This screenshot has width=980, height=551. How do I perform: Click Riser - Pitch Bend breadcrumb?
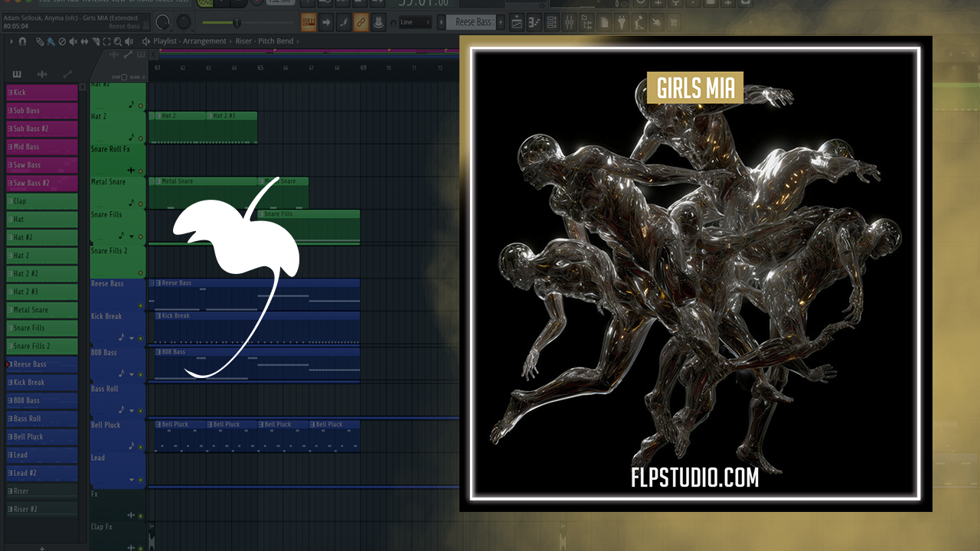(263, 41)
